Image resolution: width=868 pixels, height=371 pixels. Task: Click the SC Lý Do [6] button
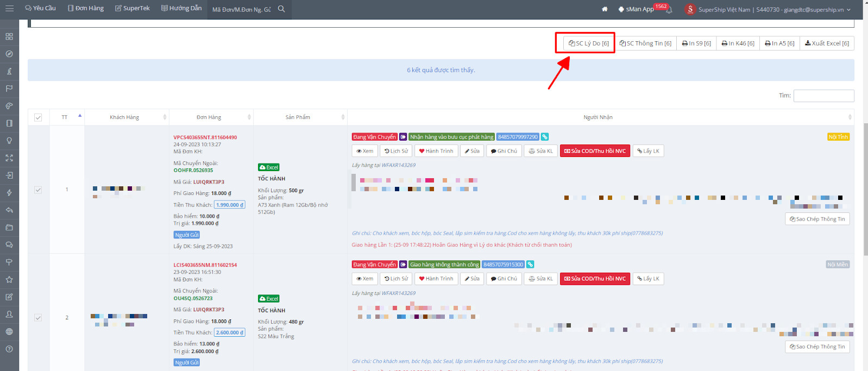click(588, 43)
